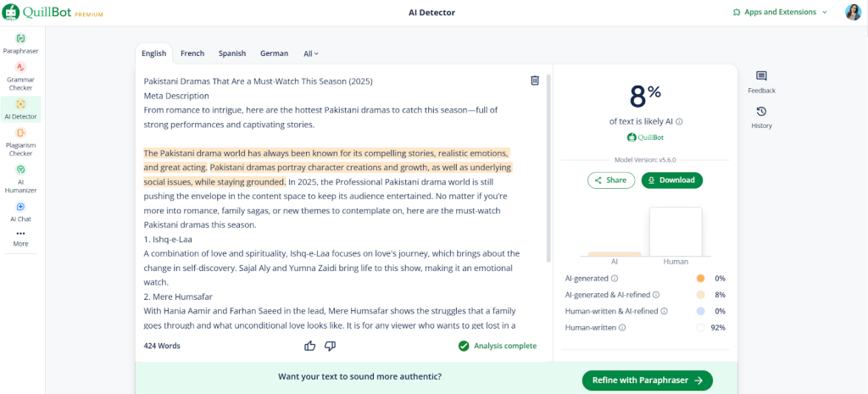868x394 pixels.
Task: Open the user profile avatar
Action: (x=853, y=12)
